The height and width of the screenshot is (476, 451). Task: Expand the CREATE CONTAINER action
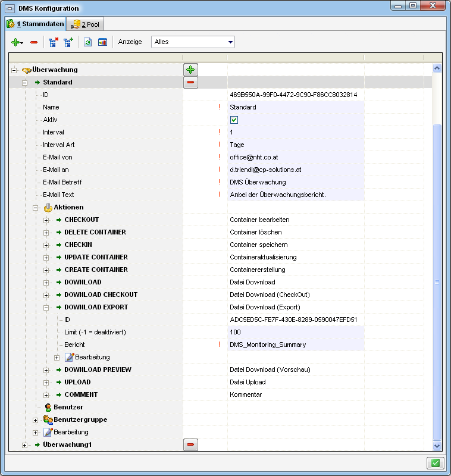click(x=46, y=270)
